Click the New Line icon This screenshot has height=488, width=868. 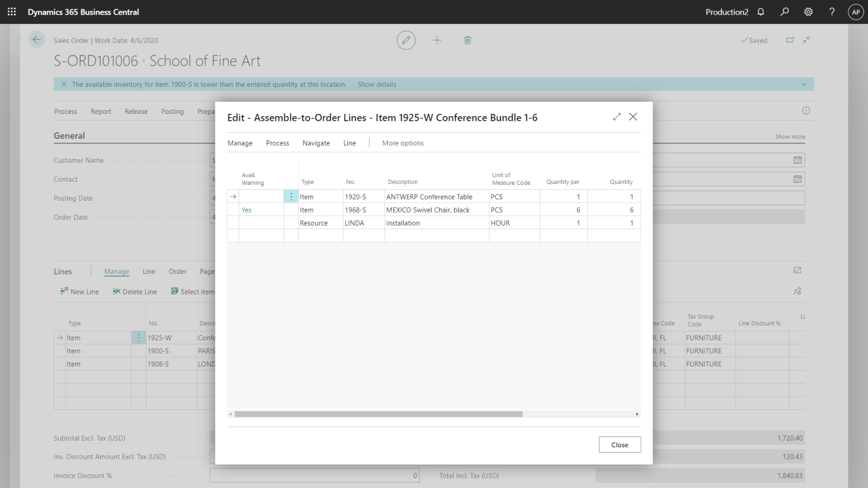pyautogui.click(x=64, y=291)
